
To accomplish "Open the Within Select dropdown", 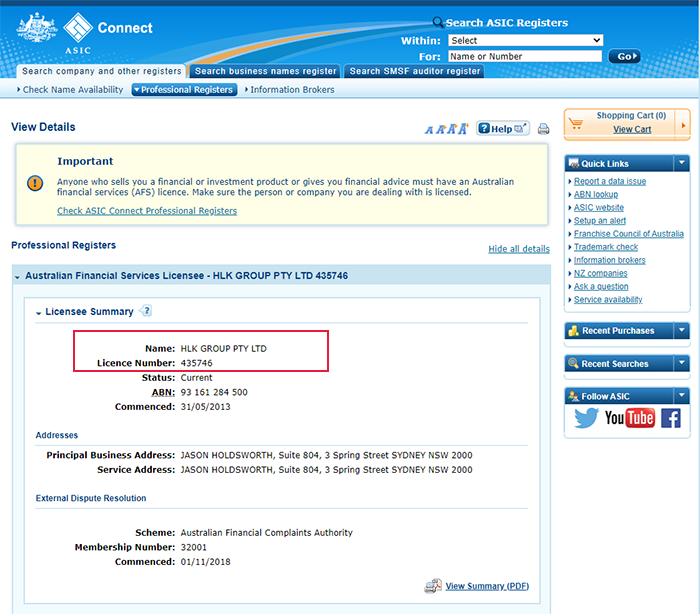I will [525, 40].
